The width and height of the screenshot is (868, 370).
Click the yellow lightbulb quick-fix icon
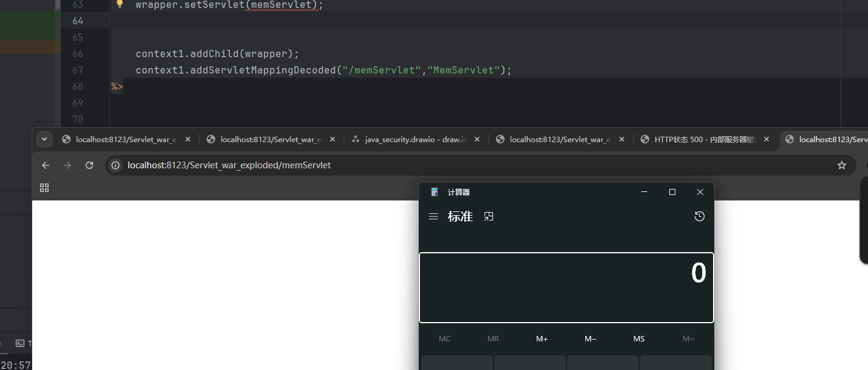[x=120, y=4]
